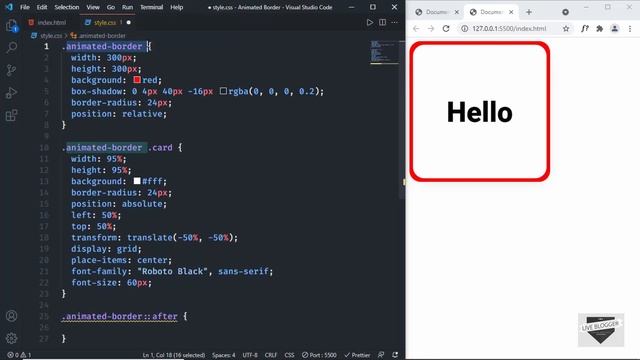640x360 pixels.
Task: Click unsaved dot on style.css tab
Action: [129, 22]
